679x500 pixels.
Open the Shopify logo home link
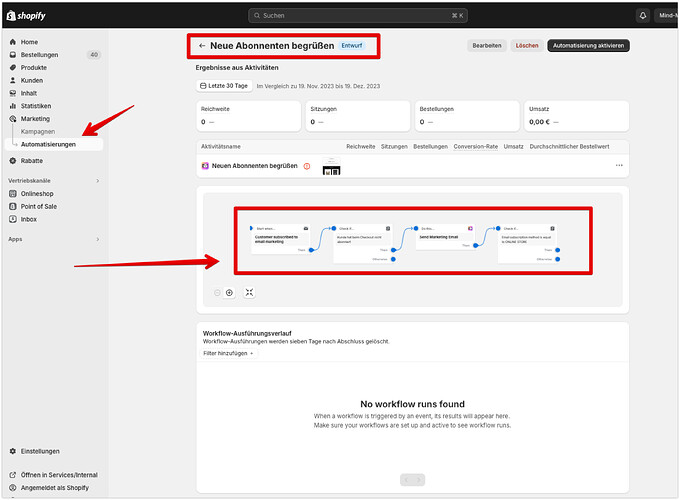(x=26, y=16)
